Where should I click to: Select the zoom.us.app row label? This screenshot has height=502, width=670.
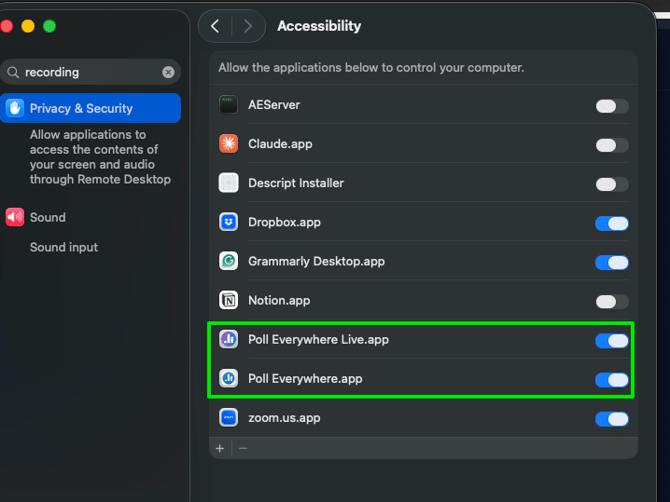tap(285, 418)
